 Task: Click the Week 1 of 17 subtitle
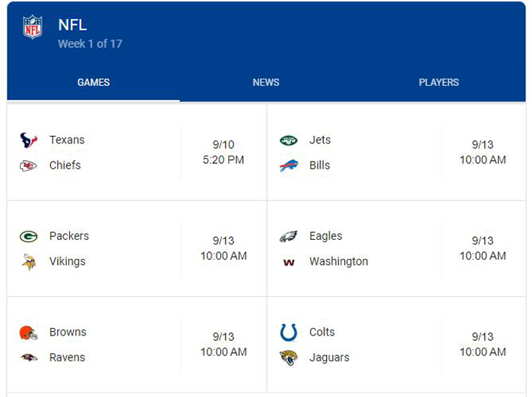90,44
